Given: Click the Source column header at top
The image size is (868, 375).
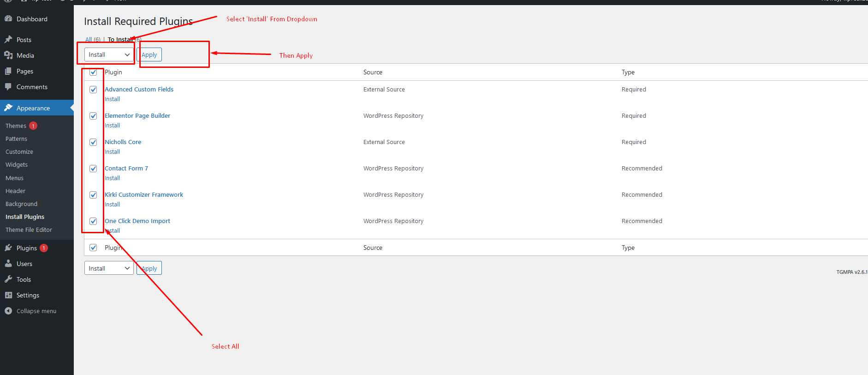Looking at the screenshot, I should 373,72.
